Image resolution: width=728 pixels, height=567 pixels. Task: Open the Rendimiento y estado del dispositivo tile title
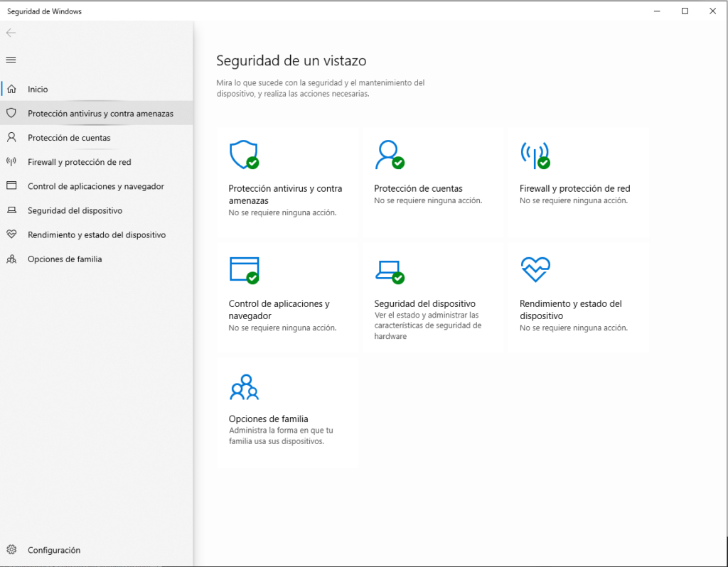571,310
